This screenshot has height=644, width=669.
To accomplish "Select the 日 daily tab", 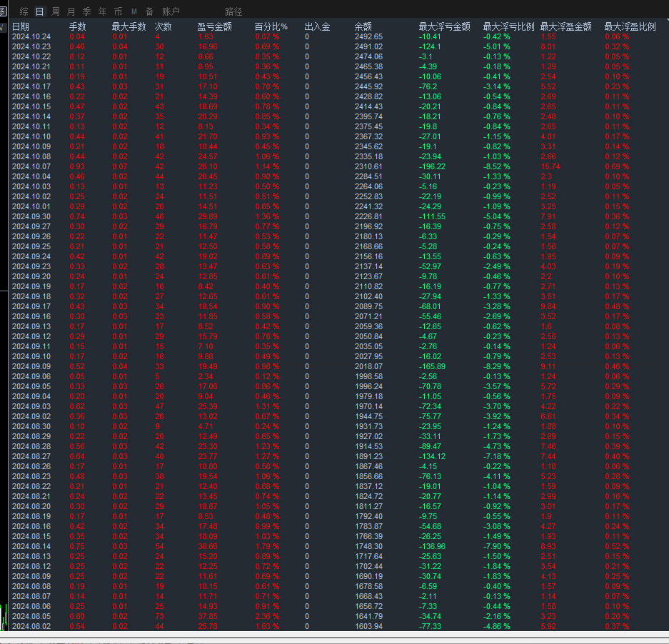I will click(x=39, y=11).
